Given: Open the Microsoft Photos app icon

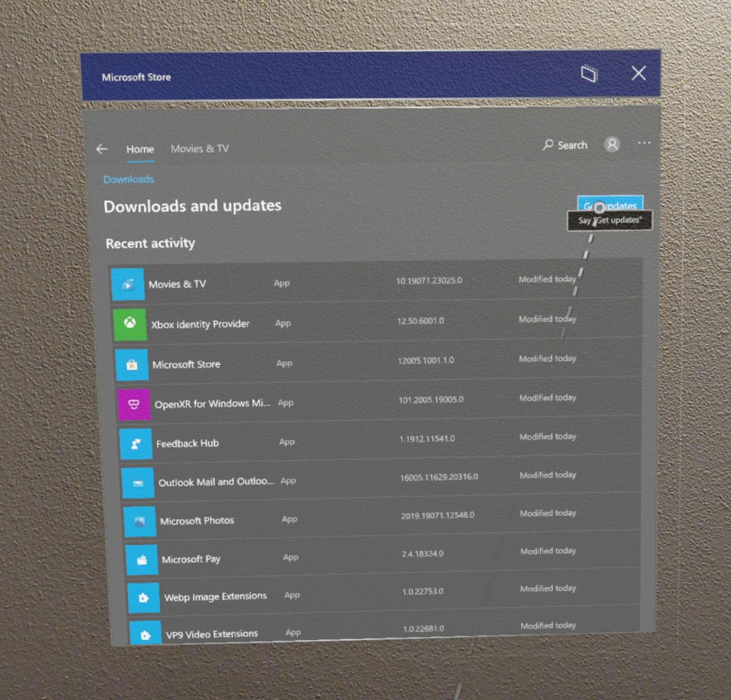Looking at the screenshot, I should click(139, 521).
